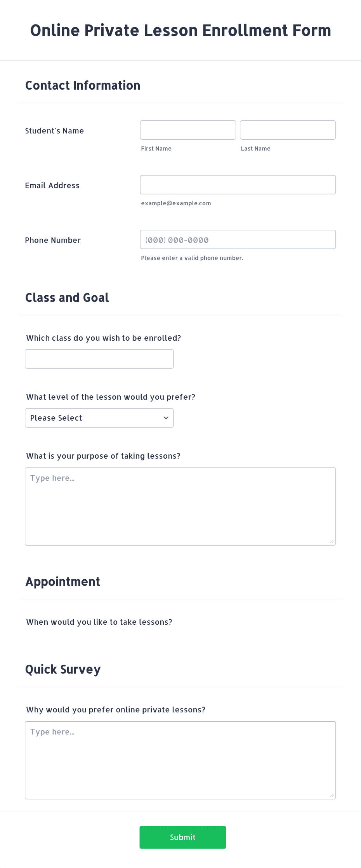Click the online private lessons reason textarea
The image size is (361, 868).
[180, 760]
